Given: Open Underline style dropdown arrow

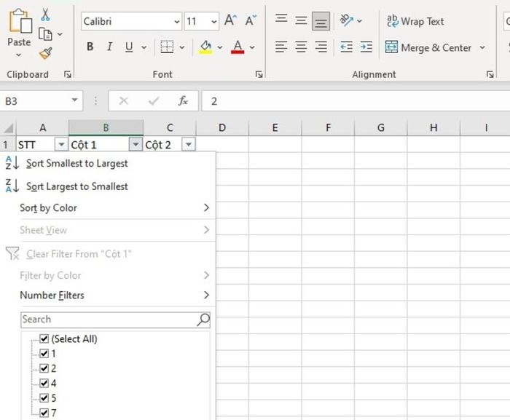Looking at the screenshot, I should pyautogui.click(x=144, y=47).
